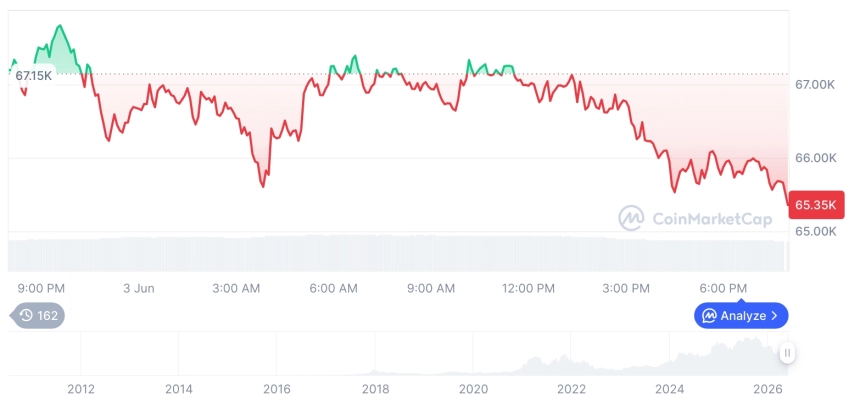
Task: Click the chevron arrow on Analyze
Action: pyautogui.click(x=774, y=315)
